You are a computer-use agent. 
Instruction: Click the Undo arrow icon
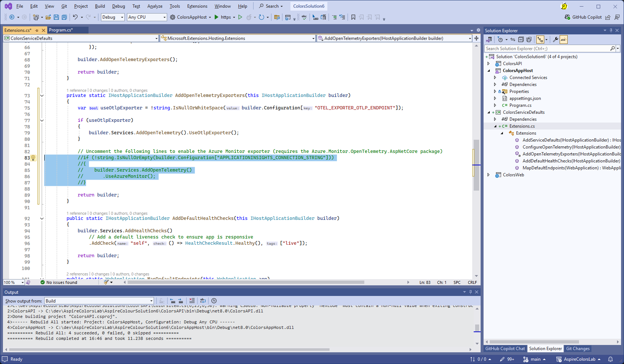75,17
